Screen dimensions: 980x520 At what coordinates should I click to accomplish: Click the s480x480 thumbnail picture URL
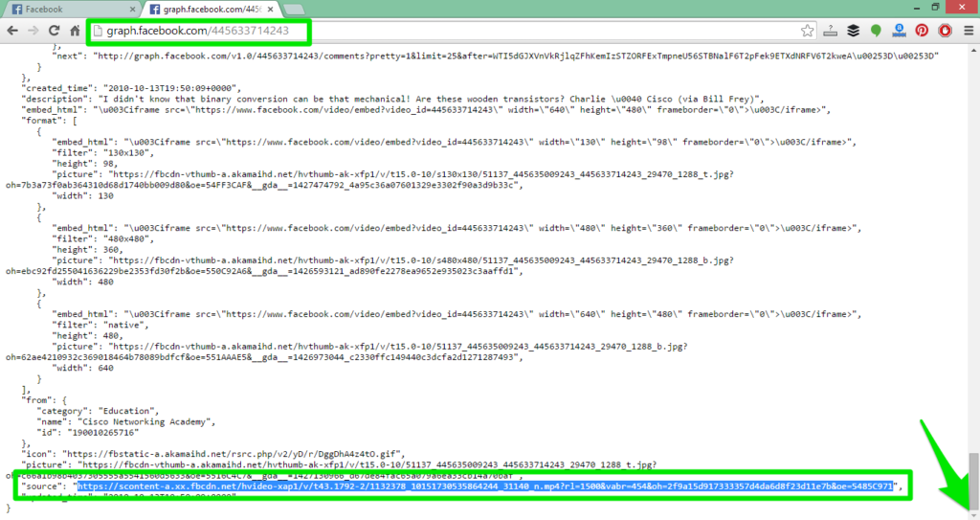point(370,265)
